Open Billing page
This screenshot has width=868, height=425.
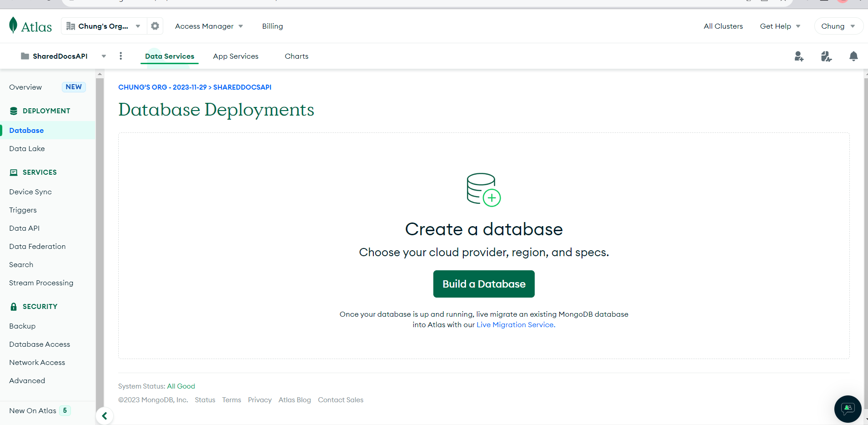(272, 26)
